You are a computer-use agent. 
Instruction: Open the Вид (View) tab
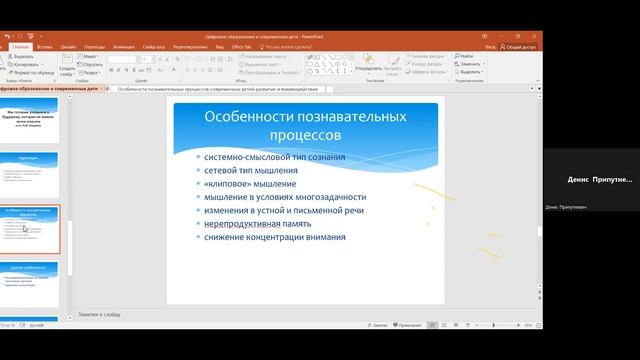point(220,47)
